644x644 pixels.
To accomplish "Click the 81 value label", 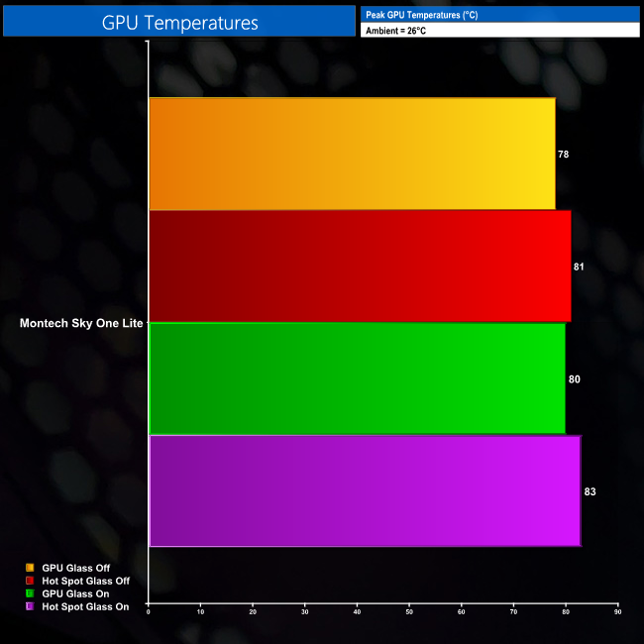I will tap(579, 267).
